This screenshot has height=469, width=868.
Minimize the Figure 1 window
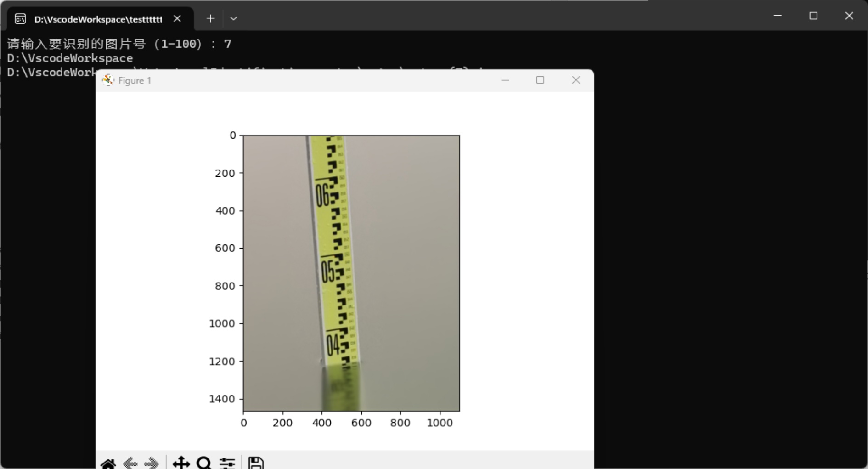[505, 80]
